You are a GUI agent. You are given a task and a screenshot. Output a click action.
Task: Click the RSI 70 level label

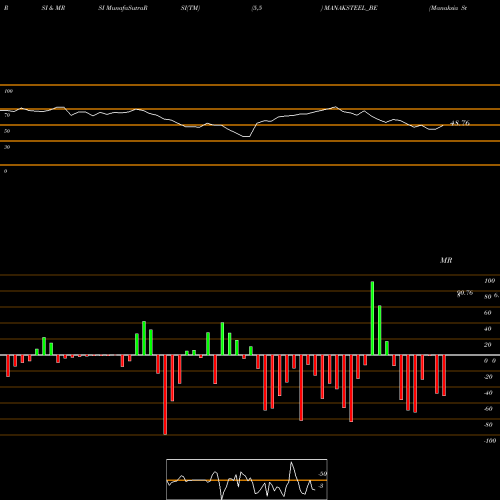click(7, 115)
